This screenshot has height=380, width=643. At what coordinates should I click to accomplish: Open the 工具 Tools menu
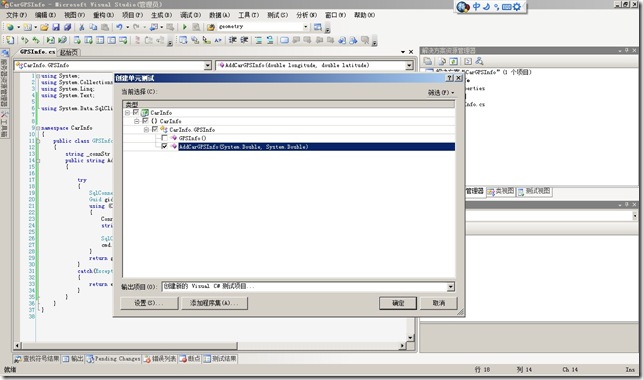pos(249,15)
